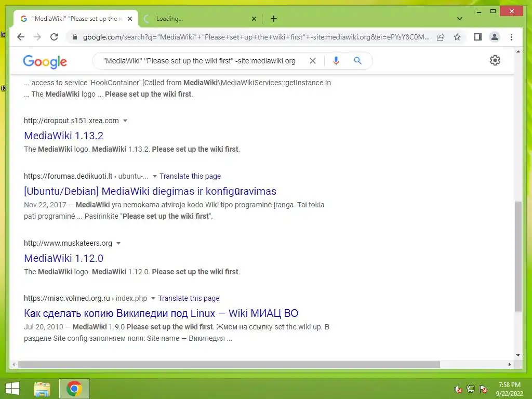
Task: Click the Chrome taskbar icon
Action: pos(74,389)
